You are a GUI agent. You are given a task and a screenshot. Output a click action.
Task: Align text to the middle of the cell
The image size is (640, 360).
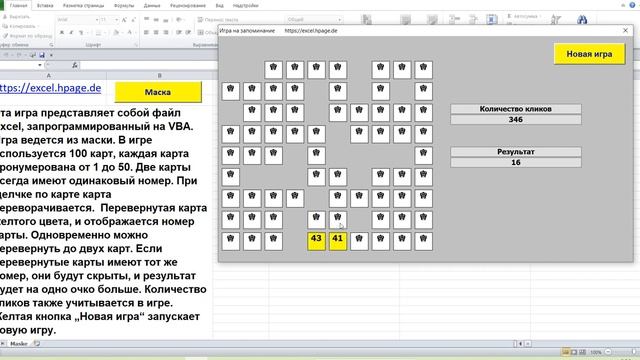pyautogui.click(x=156, y=20)
